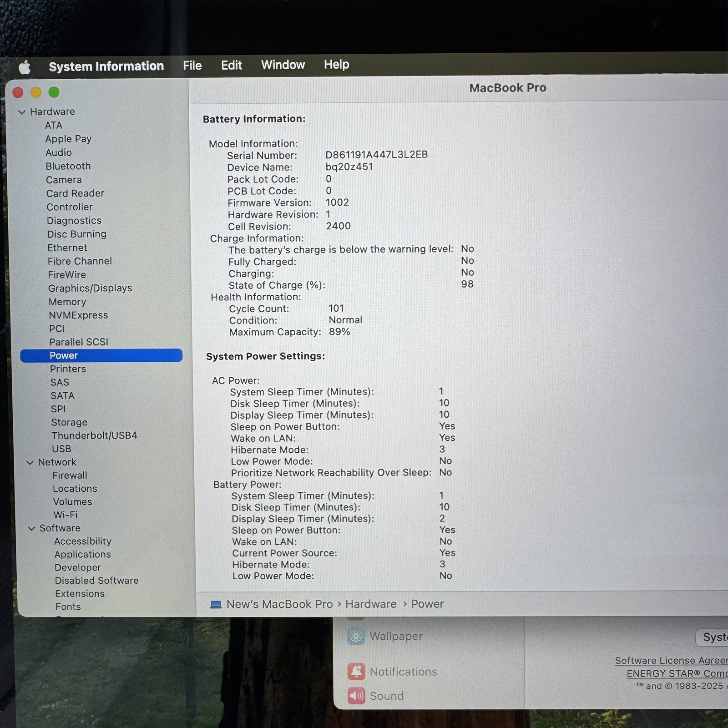The height and width of the screenshot is (728, 728).
Task: Open the Apple menu logo
Action: point(25,67)
